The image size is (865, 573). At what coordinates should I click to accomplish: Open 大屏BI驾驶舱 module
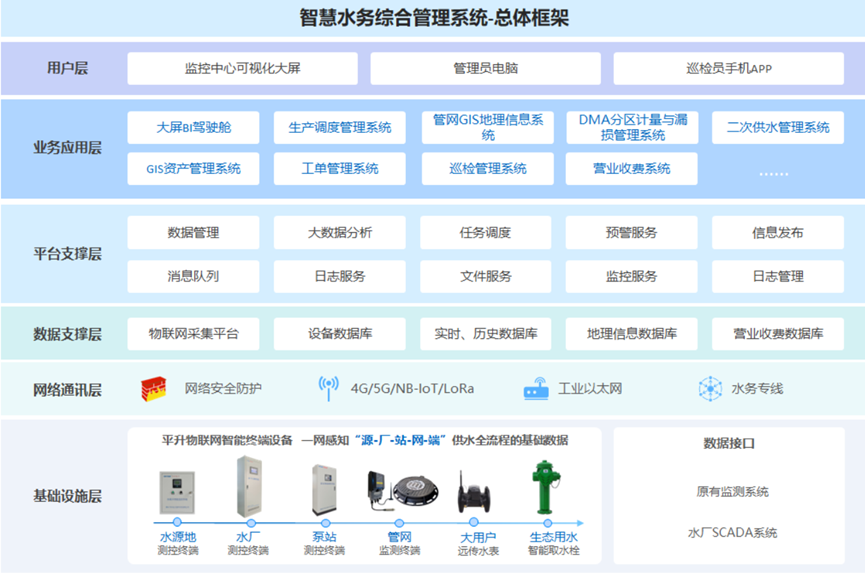click(193, 127)
